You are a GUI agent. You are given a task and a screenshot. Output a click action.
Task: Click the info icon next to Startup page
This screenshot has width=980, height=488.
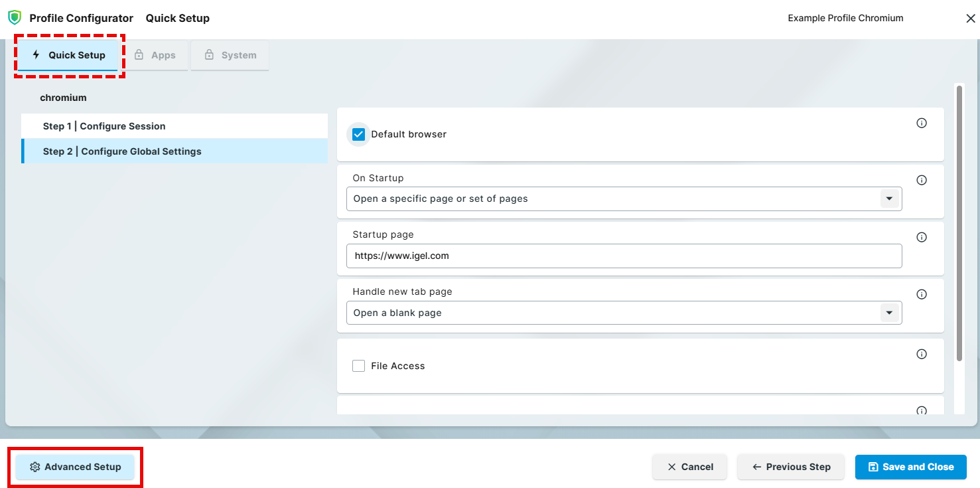point(922,237)
